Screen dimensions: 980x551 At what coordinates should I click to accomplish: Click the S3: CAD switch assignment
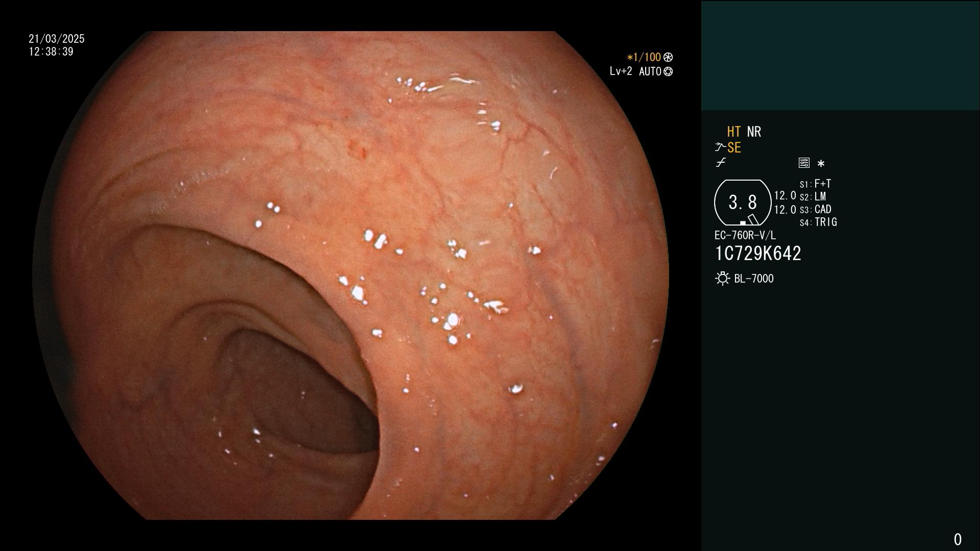pyautogui.click(x=815, y=209)
